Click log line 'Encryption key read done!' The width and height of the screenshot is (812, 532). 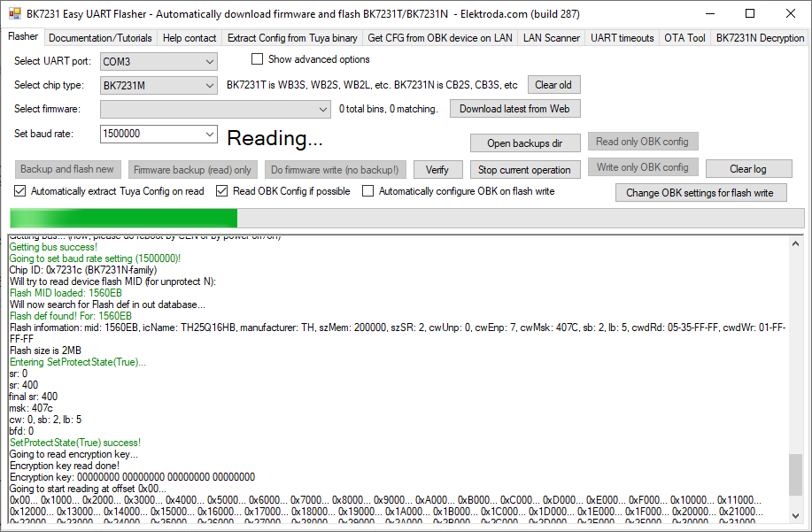(65, 466)
